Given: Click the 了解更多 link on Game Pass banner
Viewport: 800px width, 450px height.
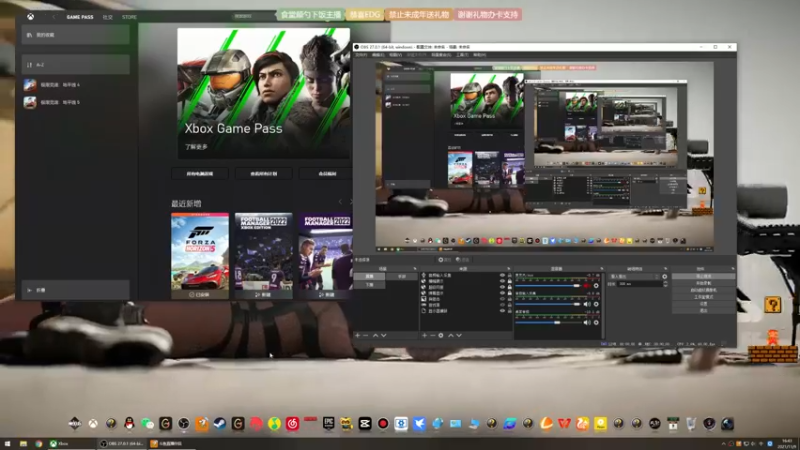Looking at the screenshot, I should click(x=196, y=146).
